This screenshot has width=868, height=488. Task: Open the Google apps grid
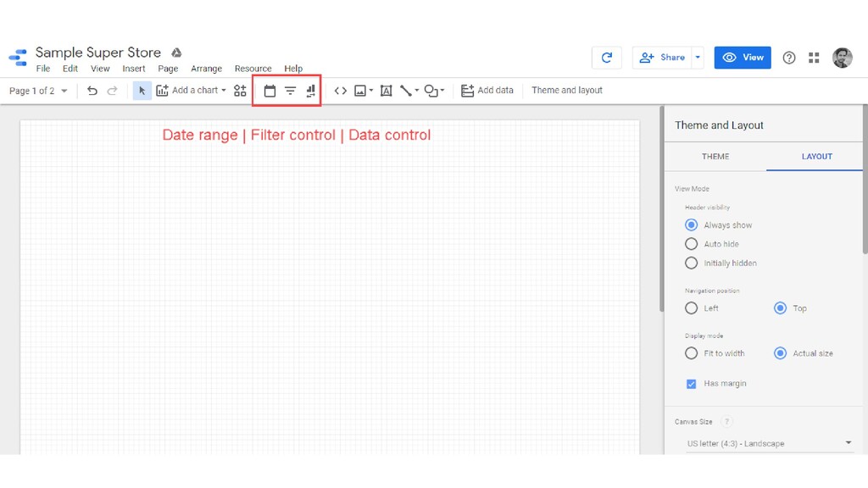tap(814, 58)
